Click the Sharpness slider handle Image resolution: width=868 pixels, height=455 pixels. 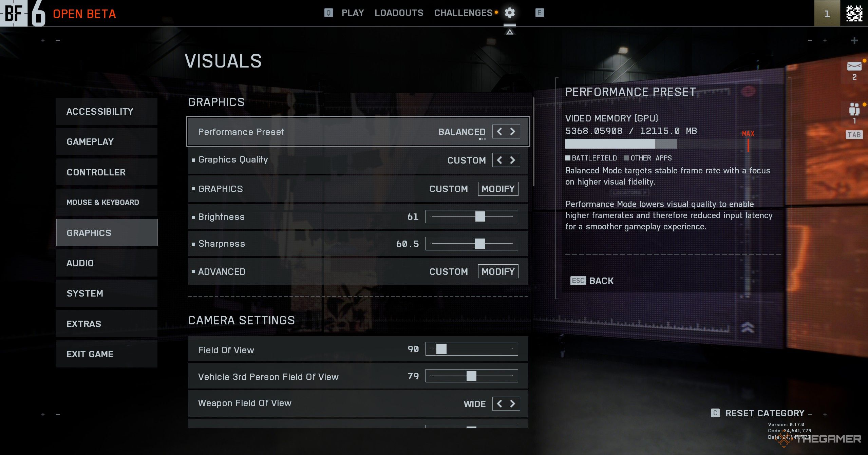click(x=479, y=244)
